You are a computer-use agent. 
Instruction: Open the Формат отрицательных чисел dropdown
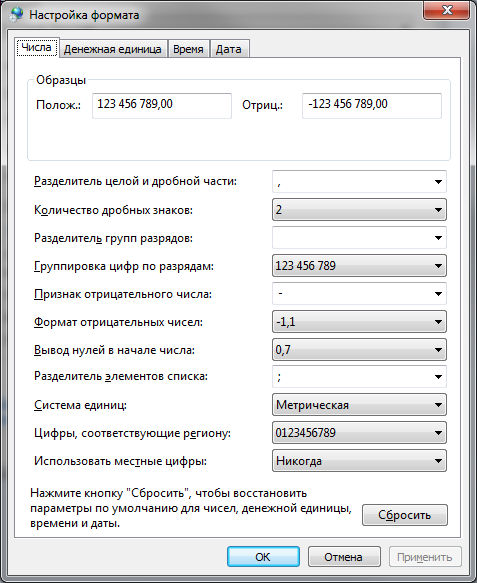359,322
